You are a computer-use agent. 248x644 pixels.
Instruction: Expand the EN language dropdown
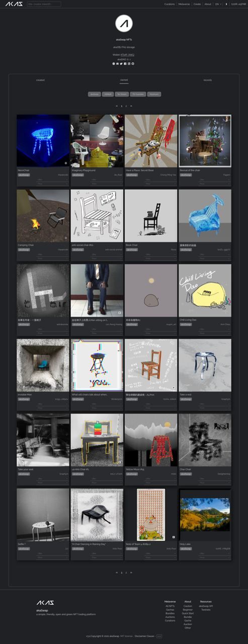[x=218, y=4]
